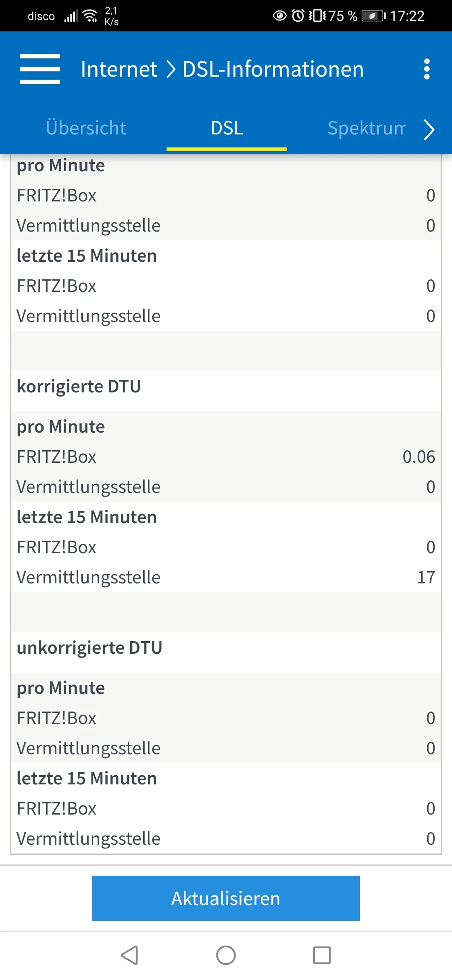Open the hamburger navigation menu

[x=40, y=69]
